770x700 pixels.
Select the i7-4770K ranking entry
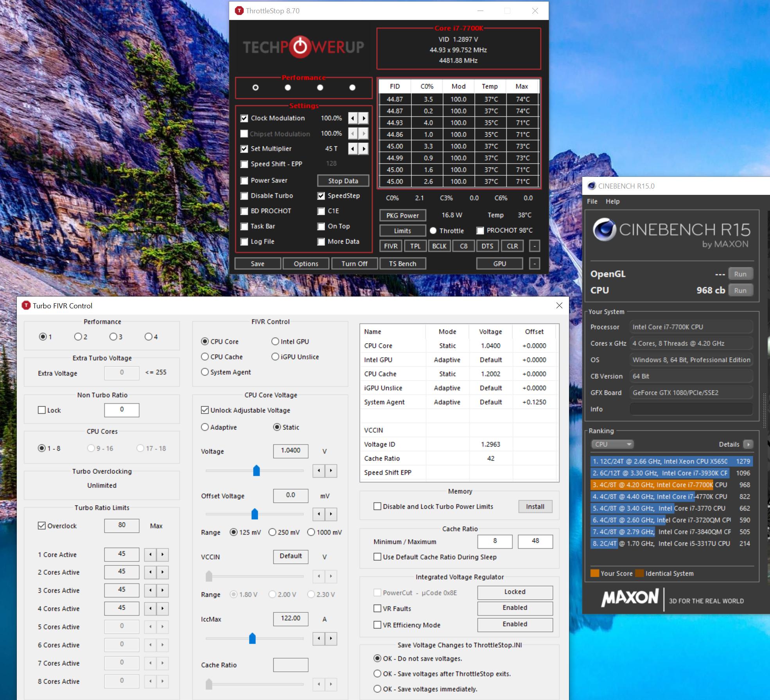(671, 497)
